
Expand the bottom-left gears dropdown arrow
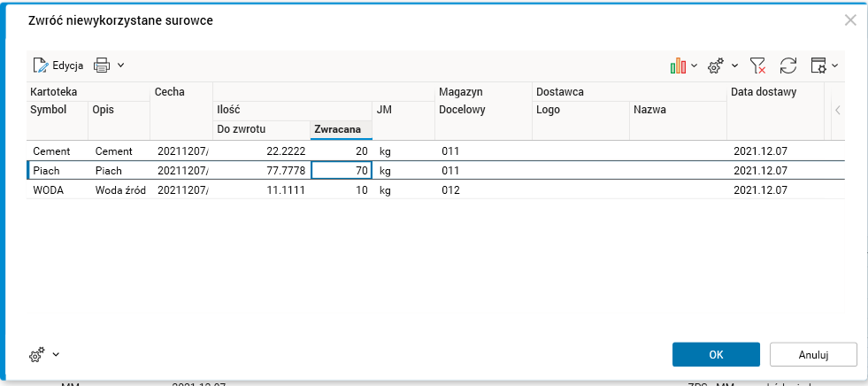click(x=56, y=354)
